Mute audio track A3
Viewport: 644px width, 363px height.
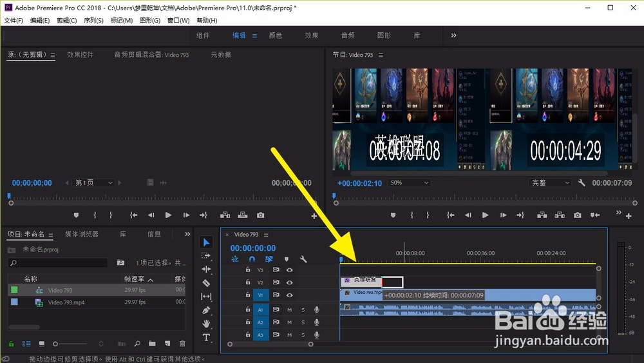290,335
